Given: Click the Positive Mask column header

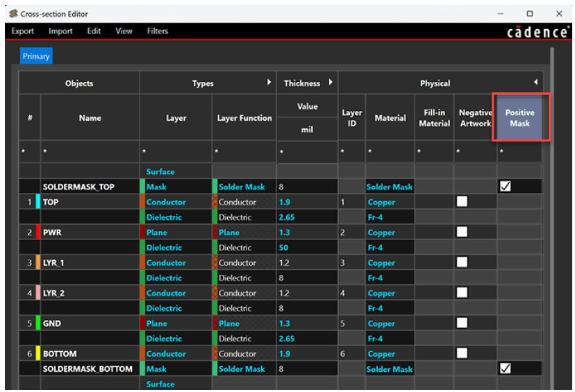Looking at the screenshot, I should click(x=519, y=118).
